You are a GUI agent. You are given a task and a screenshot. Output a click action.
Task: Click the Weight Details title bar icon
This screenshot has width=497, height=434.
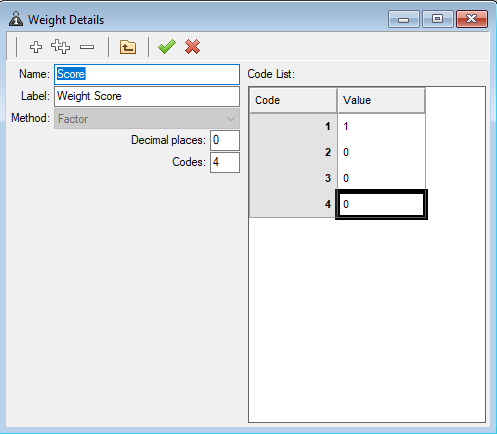click(16, 19)
